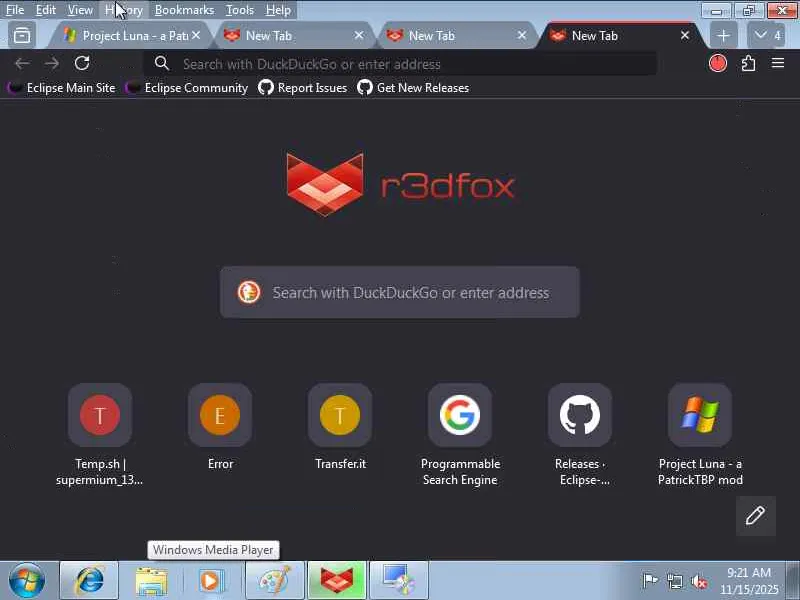Open the clock showing 9:21 AM
800x600 pixels.
[749, 581]
